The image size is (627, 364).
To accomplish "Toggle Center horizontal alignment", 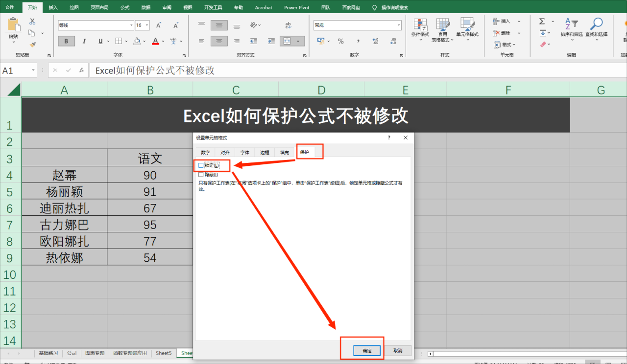I will pyautogui.click(x=219, y=41).
